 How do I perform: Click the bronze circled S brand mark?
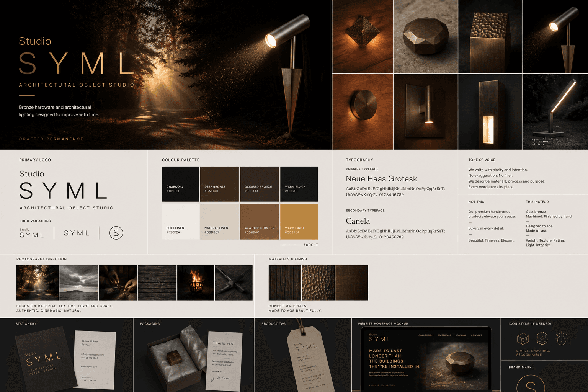tap(531, 384)
